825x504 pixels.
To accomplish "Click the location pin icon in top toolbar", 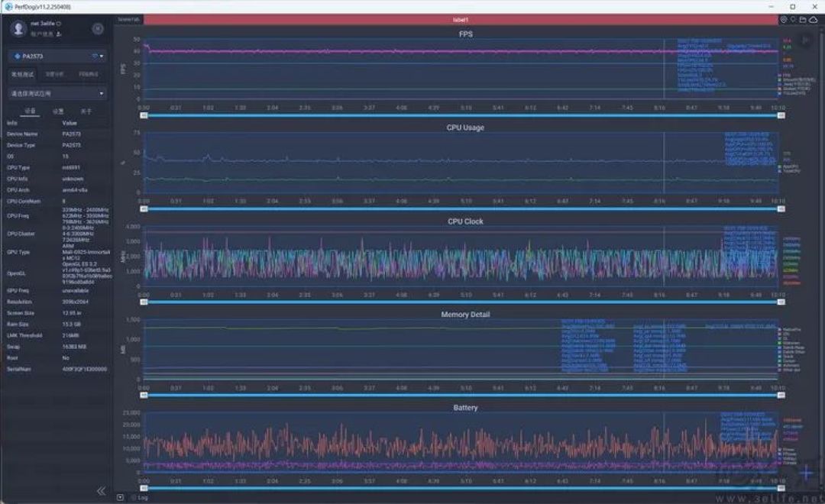I will [x=794, y=20].
